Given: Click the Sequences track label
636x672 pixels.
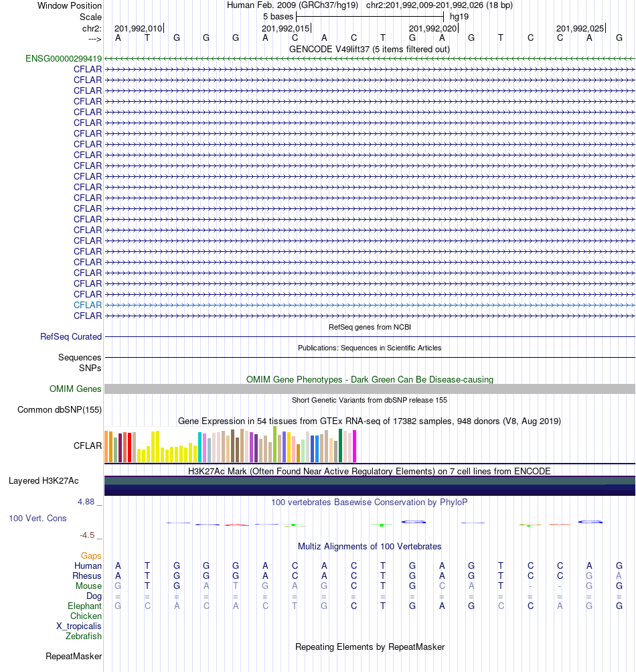Looking at the screenshot, I should click(80, 357).
